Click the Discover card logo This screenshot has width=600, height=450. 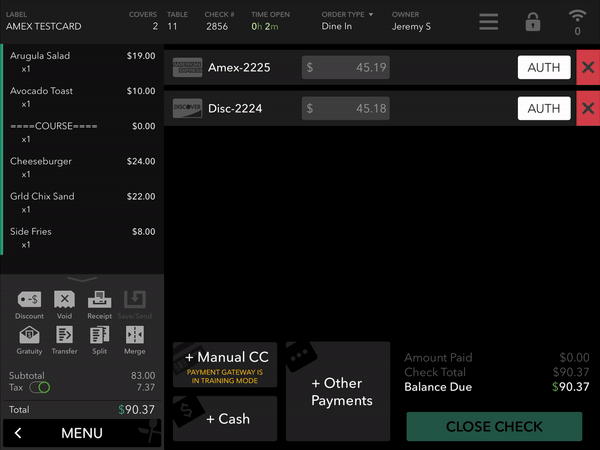pos(188,108)
